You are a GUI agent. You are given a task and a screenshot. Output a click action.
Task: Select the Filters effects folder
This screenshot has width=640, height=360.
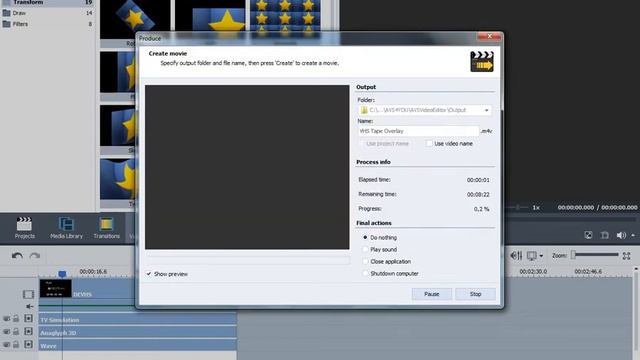(x=47, y=24)
